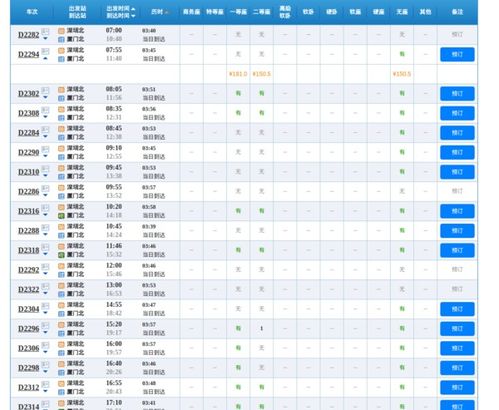Click the blue pass-through station icon in the D2308 row

click(x=61, y=118)
